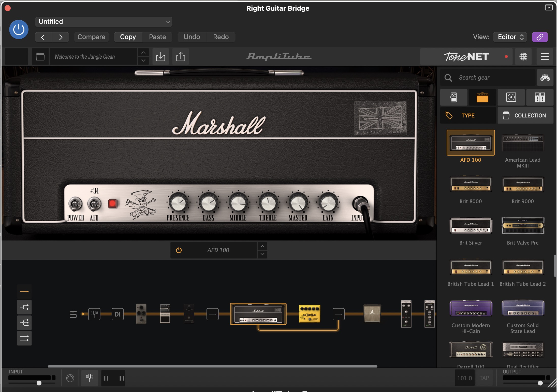Screen dimensions: 557x392
Task: Select the two-way split routing icon
Action: (24, 307)
